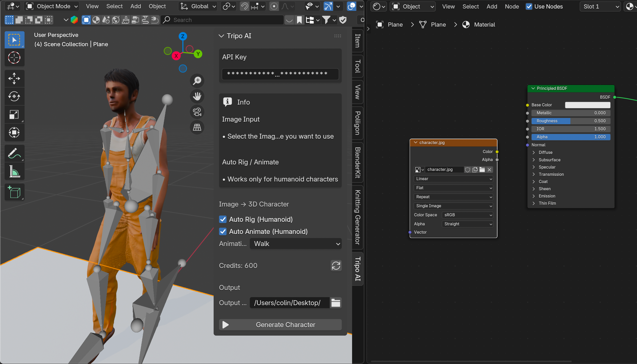Refresh the Tripo AI credits
The width and height of the screenshot is (637, 364).
tap(336, 266)
